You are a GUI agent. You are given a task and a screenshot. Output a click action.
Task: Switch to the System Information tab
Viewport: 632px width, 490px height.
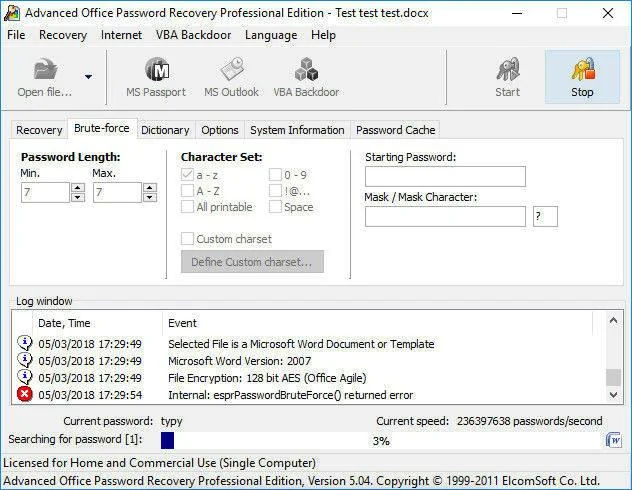pyautogui.click(x=297, y=130)
